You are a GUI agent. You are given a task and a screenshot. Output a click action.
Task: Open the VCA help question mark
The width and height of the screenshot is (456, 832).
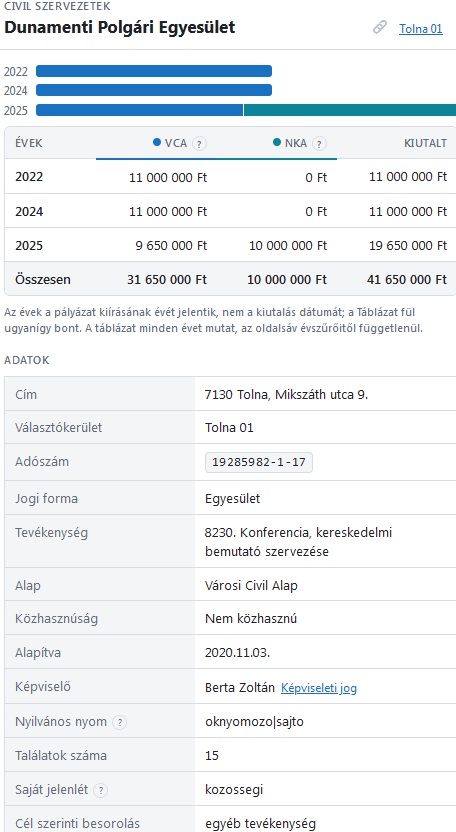tap(199, 143)
